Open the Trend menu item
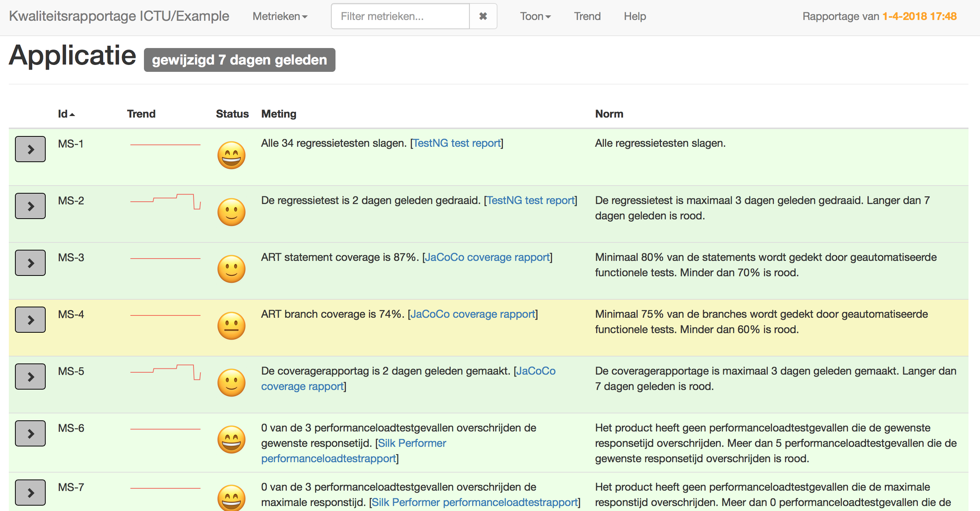 click(587, 16)
